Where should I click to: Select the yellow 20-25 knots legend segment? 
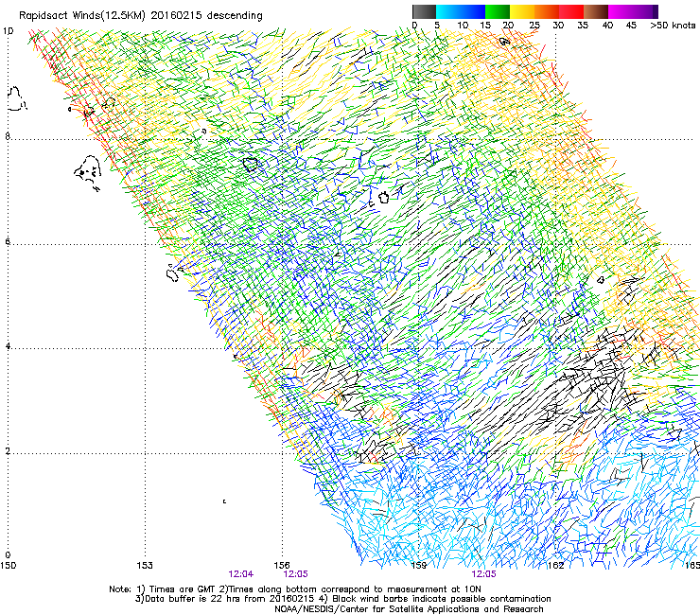522,11
